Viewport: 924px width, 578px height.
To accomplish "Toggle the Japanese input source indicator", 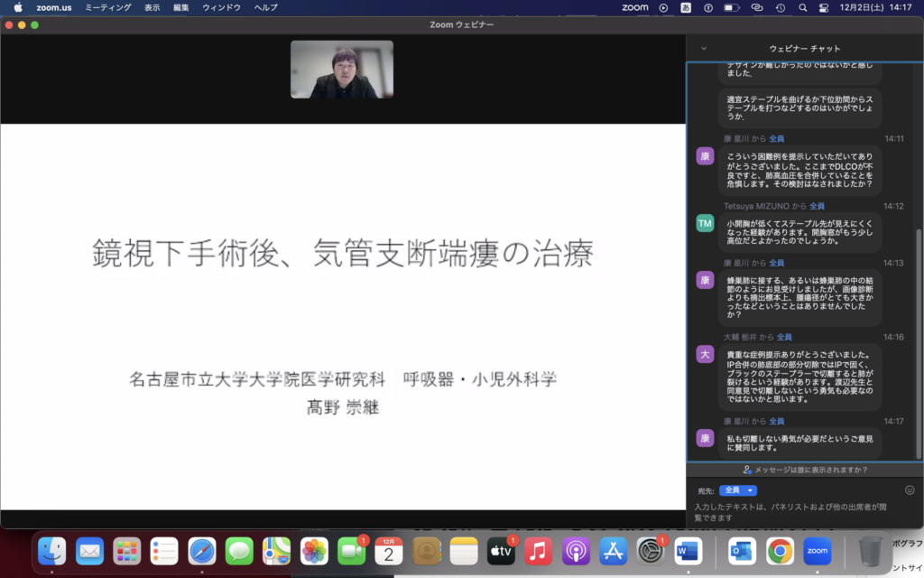I will click(686, 7).
